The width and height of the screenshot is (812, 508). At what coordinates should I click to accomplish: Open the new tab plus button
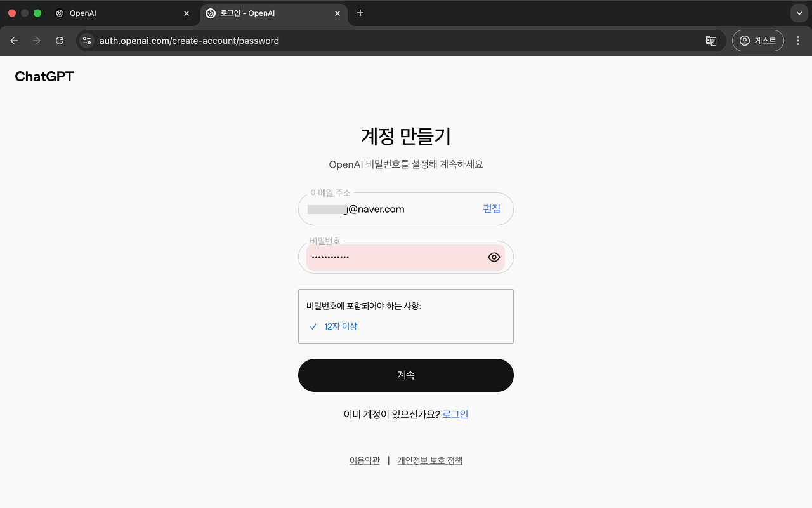360,13
